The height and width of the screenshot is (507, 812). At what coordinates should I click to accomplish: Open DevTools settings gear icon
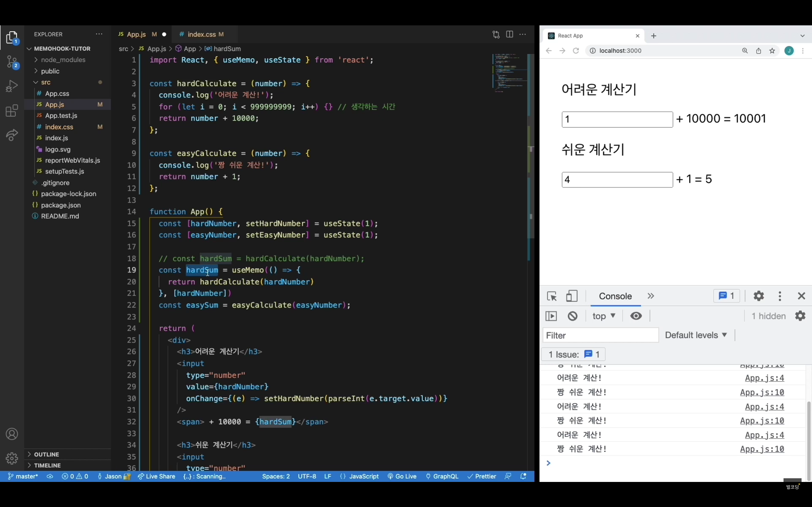point(759,296)
